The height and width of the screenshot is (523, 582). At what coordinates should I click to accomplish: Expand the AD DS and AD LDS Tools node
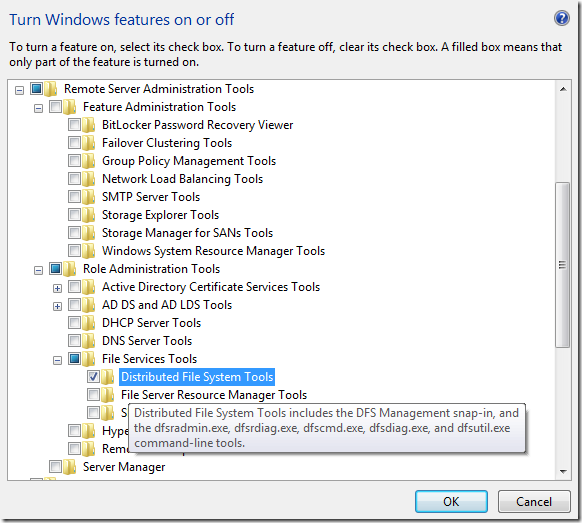[x=57, y=306]
